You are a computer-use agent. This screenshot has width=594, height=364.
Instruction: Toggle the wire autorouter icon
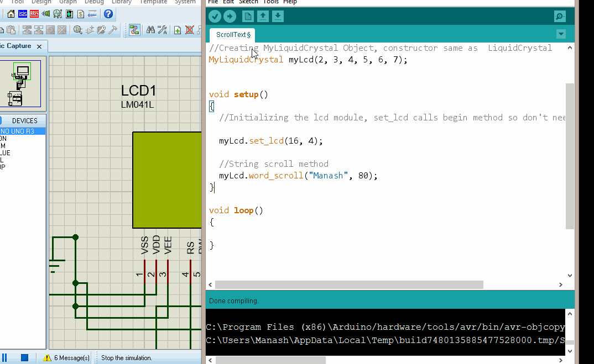[x=134, y=30]
